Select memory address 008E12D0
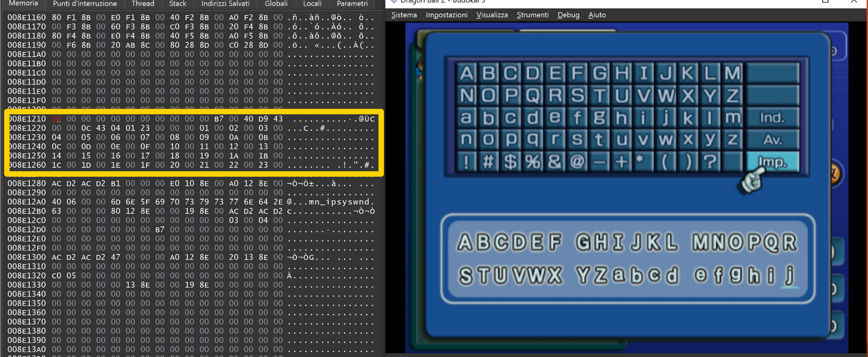Image resolution: width=868 pixels, height=357 pixels. [x=26, y=230]
